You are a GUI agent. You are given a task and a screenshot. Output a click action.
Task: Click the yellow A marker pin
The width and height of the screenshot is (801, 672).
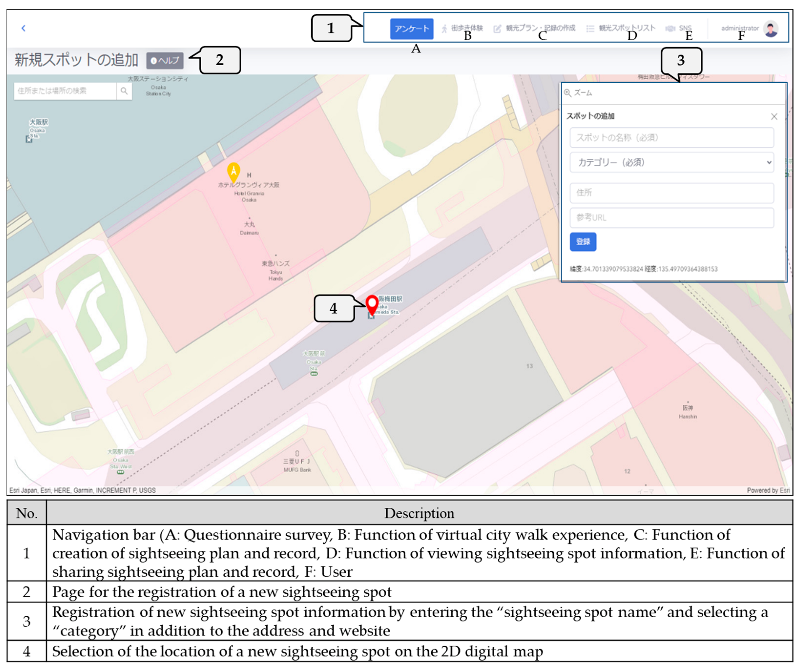tap(233, 171)
